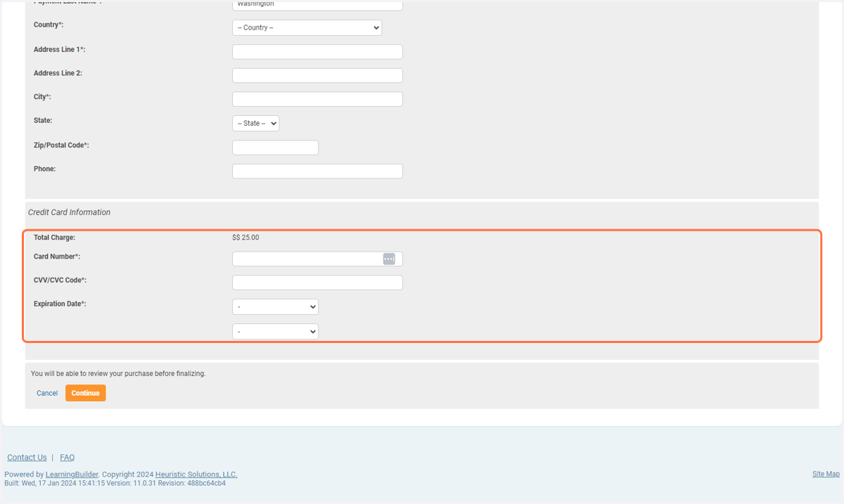The image size is (844, 504).
Task: Click the CVV/CVC Code field
Action: (317, 283)
